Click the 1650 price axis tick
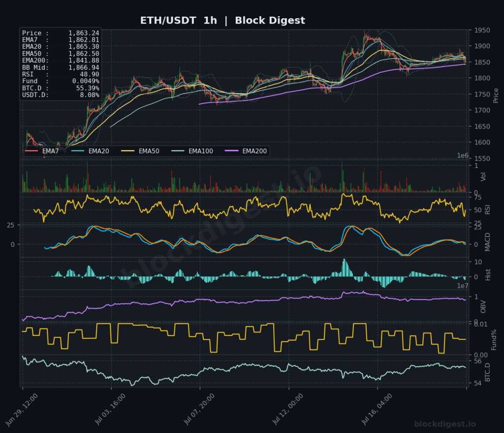The height and width of the screenshot is (433, 504). click(482, 127)
